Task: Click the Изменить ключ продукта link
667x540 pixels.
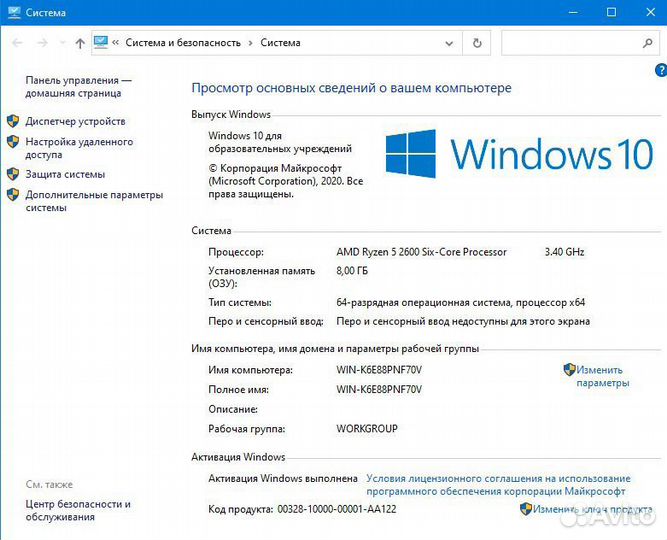Action: (590, 509)
